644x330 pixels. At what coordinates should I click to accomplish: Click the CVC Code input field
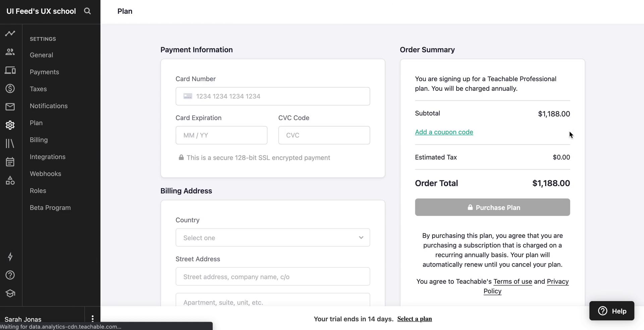click(324, 135)
